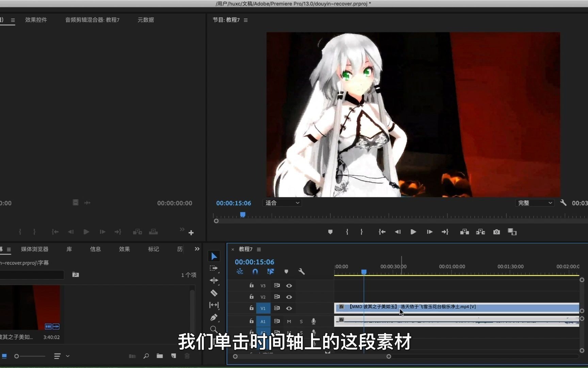Toggle V2 track output eye
The image size is (588, 368).
click(x=289, y=297)
